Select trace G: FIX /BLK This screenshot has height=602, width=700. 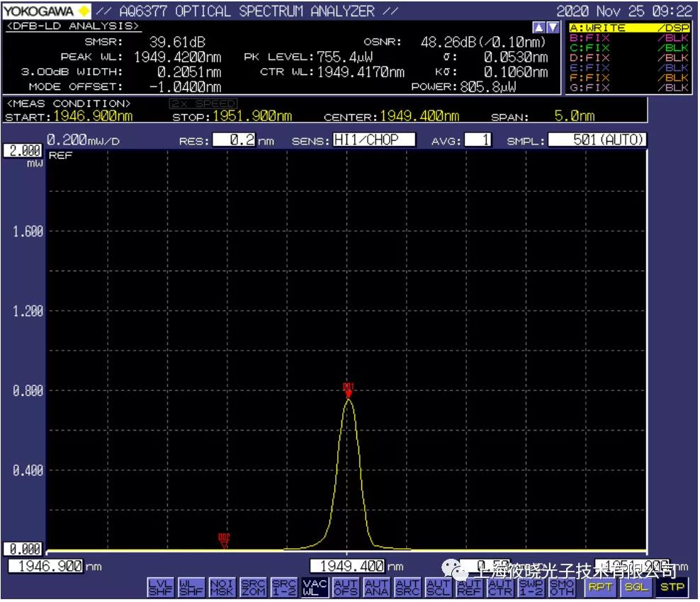coord(629,87)
